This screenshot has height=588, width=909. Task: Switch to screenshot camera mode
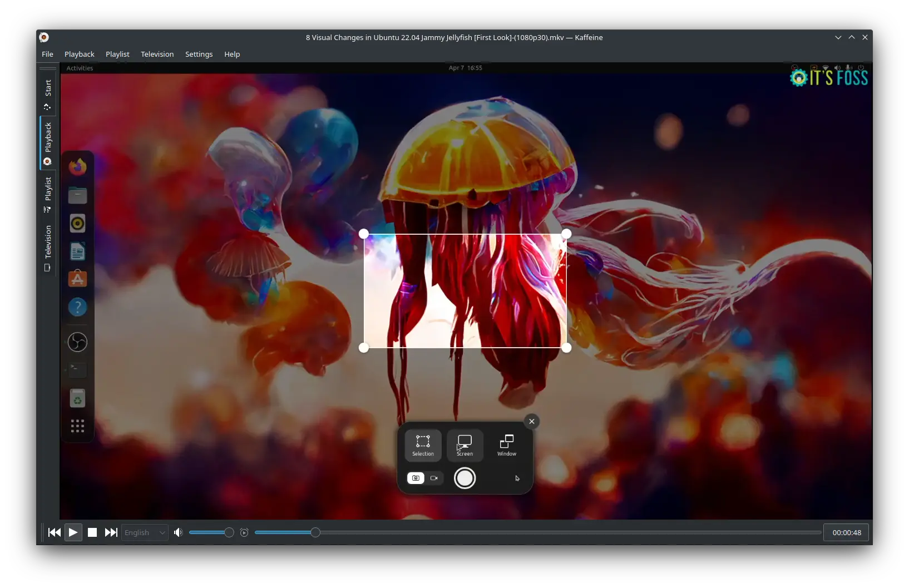click(x=416, y=478)
